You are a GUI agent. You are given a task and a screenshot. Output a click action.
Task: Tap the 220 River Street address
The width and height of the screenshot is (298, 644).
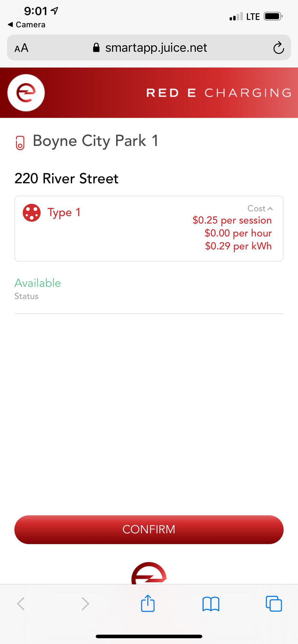[x=66, y=179]
